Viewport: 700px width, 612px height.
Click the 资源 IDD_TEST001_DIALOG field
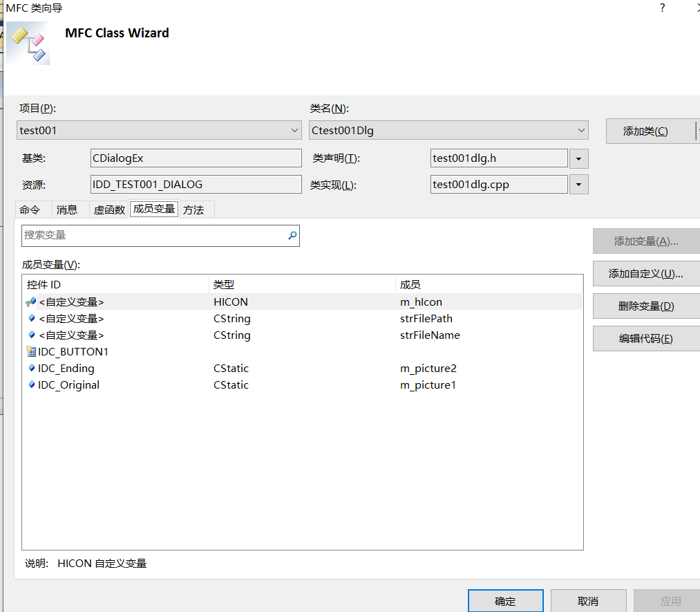(x=196, y=185)
